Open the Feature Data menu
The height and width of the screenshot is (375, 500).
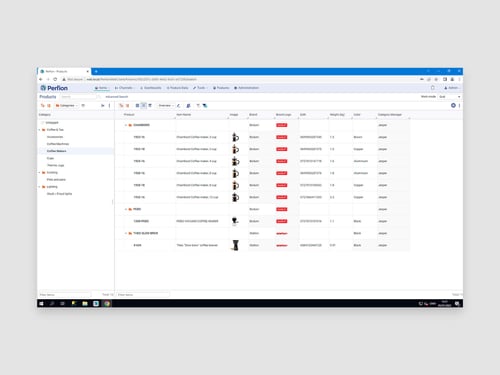(178, 88)
